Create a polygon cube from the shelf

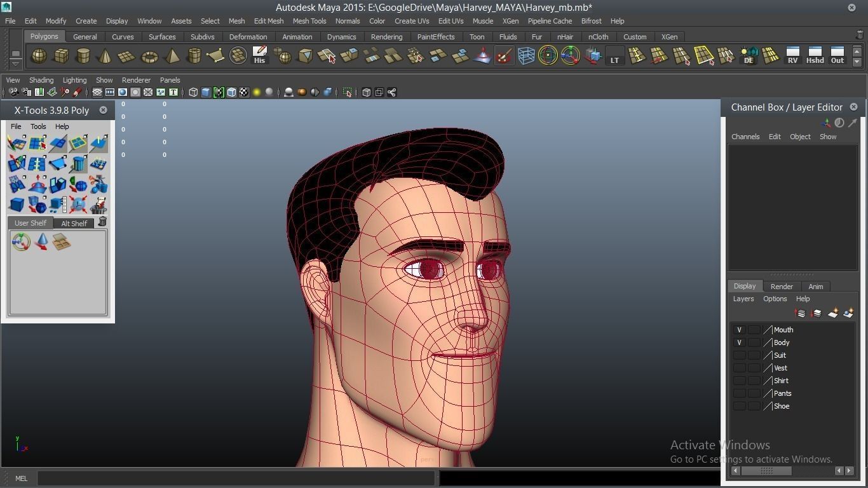coord(61,56)
